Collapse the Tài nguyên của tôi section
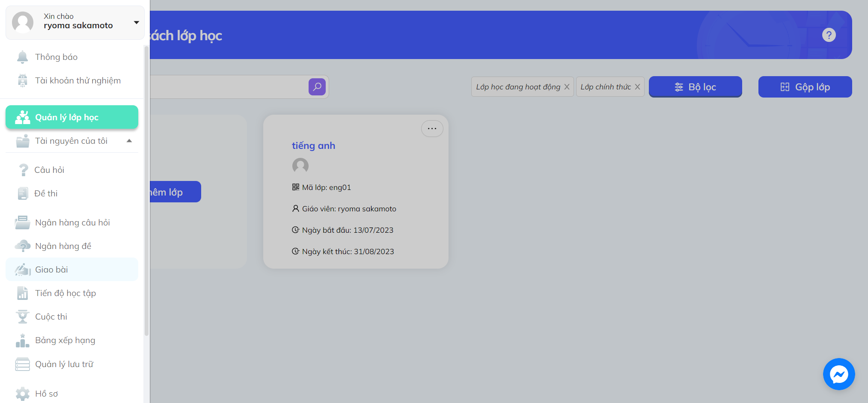 (x=129, y=141)
